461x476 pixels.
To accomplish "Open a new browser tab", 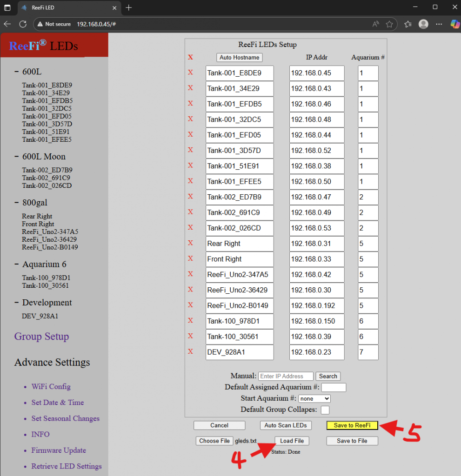I will tap(129, 7).
